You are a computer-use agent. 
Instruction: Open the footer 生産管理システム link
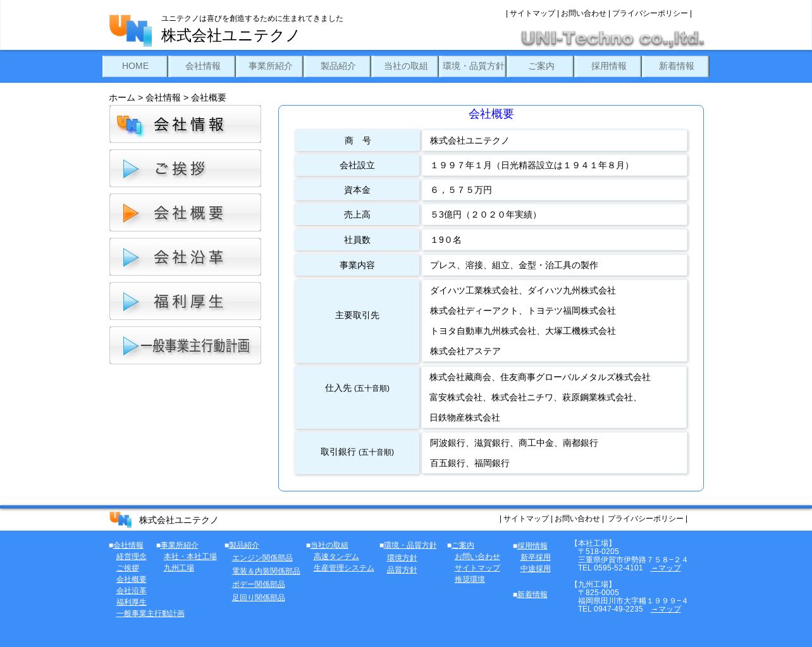[344, 568]
